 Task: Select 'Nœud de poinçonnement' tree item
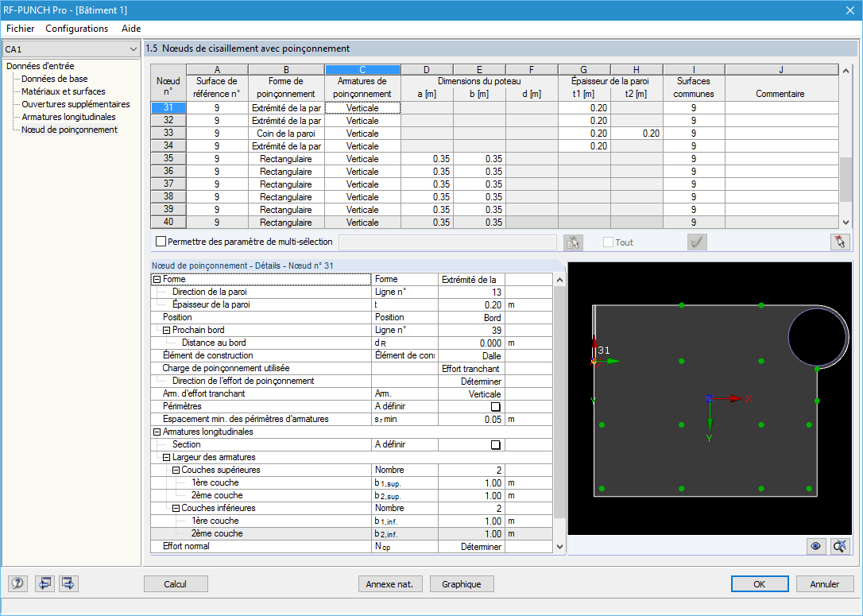69,130
